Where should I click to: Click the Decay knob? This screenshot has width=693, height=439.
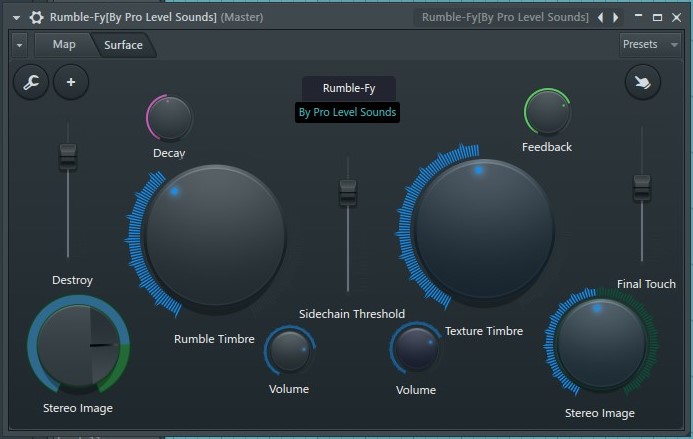(169, 118)
